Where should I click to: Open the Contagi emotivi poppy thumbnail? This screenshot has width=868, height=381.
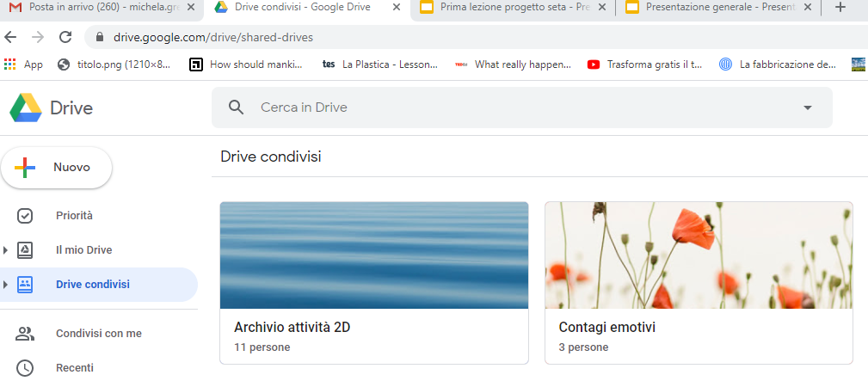699,255
